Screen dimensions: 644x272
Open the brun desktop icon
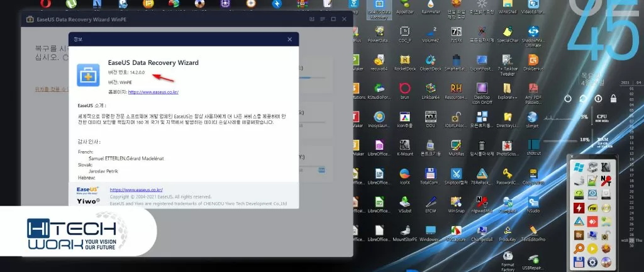tap(404, 91)
